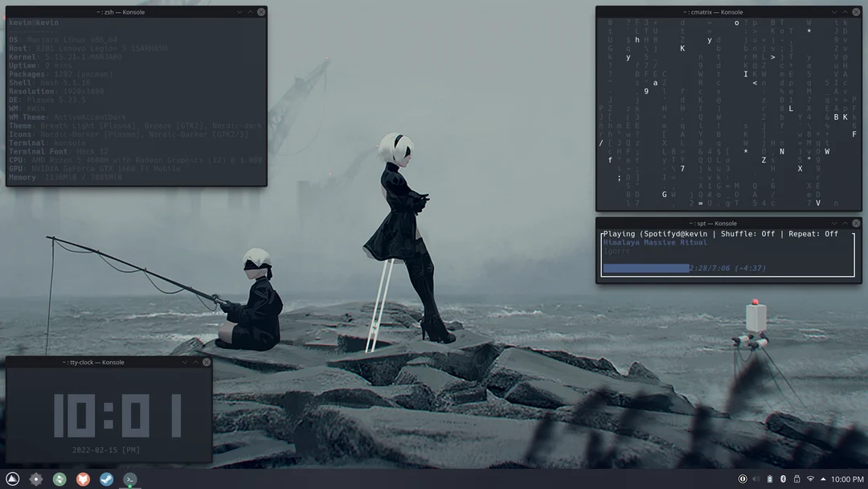
Task: Open the Manjaro application launcher
Action: click(13, 479)
